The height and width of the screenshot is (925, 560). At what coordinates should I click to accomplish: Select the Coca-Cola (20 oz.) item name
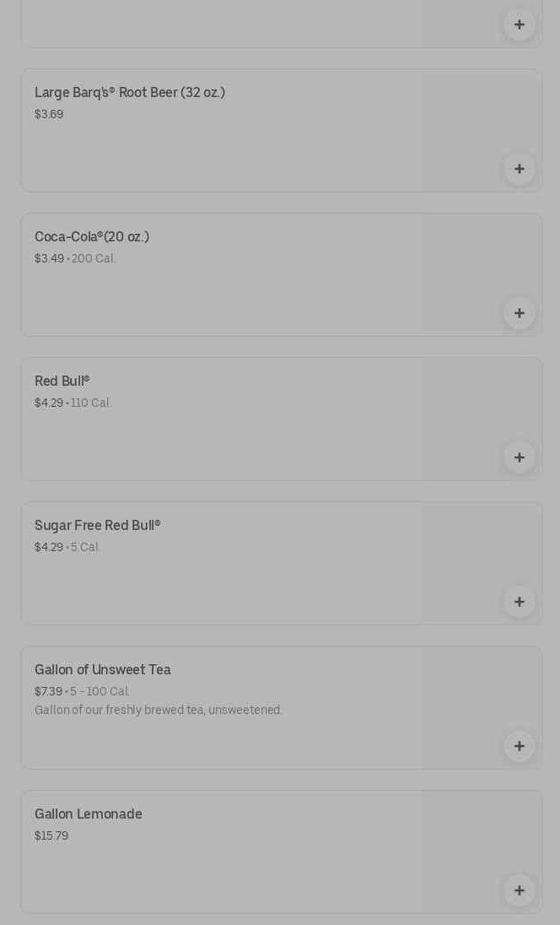[92, 237]
